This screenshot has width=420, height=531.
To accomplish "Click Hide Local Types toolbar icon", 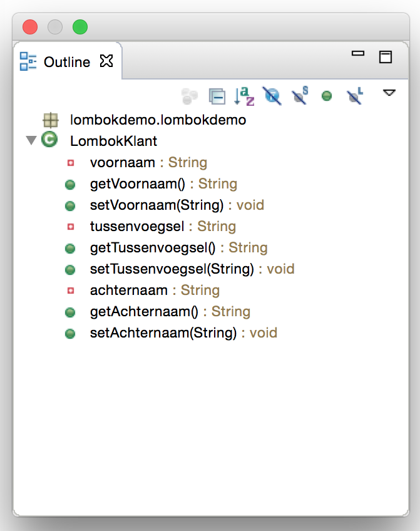I will [355, 96].
